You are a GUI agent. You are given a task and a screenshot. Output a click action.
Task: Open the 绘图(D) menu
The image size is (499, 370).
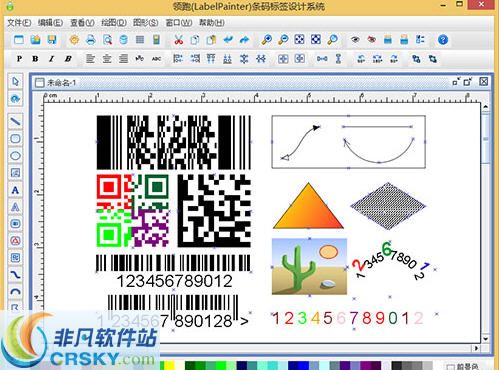[x=114, y=23]
